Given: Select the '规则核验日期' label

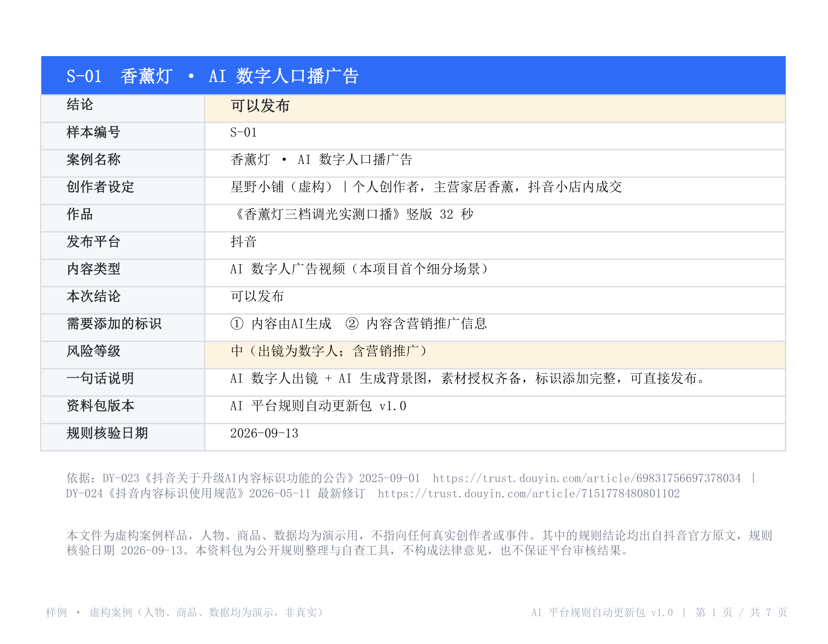Looking at the screenshot, I should (x=107, y=433).
